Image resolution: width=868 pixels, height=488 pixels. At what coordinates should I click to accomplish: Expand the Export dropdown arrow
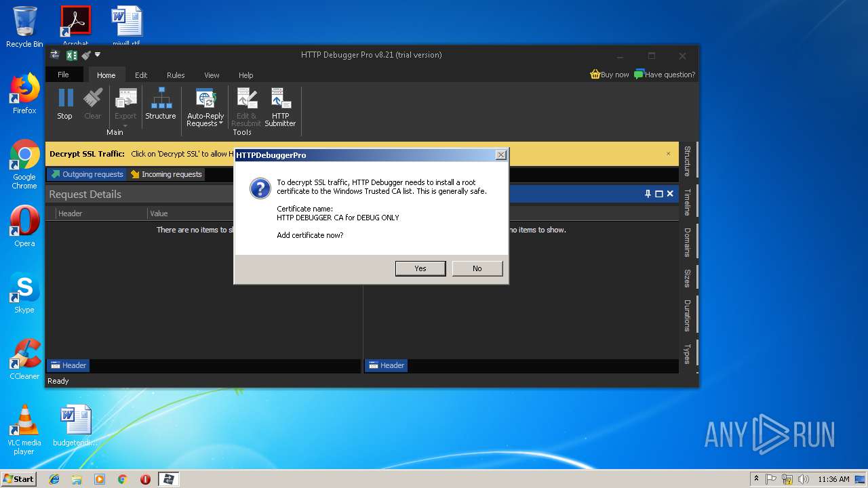pos(125,125)
